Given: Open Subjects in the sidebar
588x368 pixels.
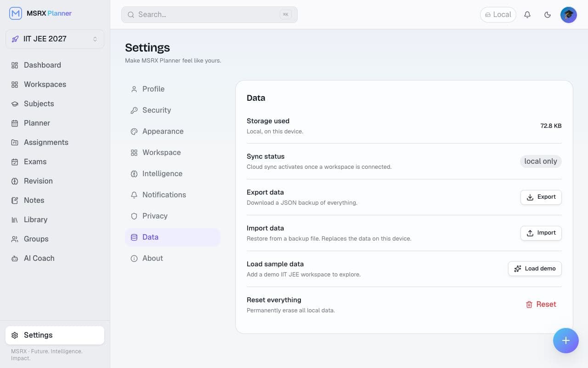Looking at the screenshot, I should (55, 103).
